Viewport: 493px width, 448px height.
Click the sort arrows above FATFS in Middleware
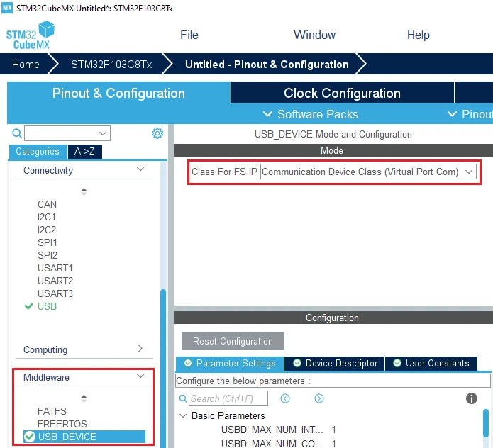coord(84,398)
